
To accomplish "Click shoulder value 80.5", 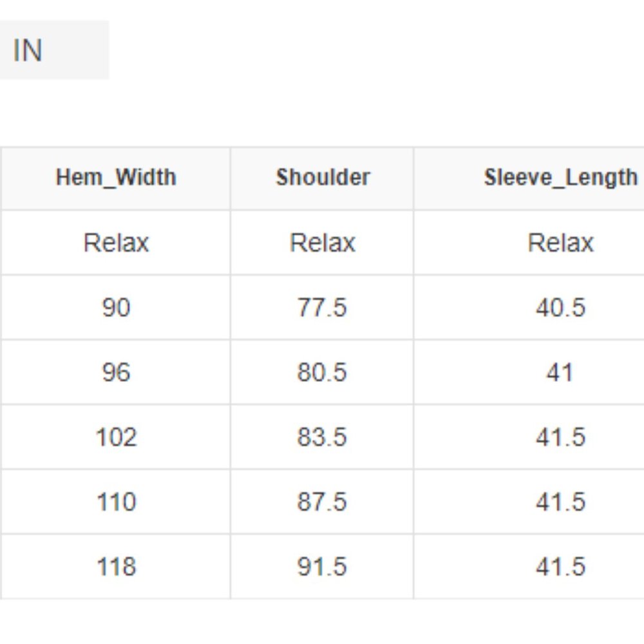I will pos(322,372).
